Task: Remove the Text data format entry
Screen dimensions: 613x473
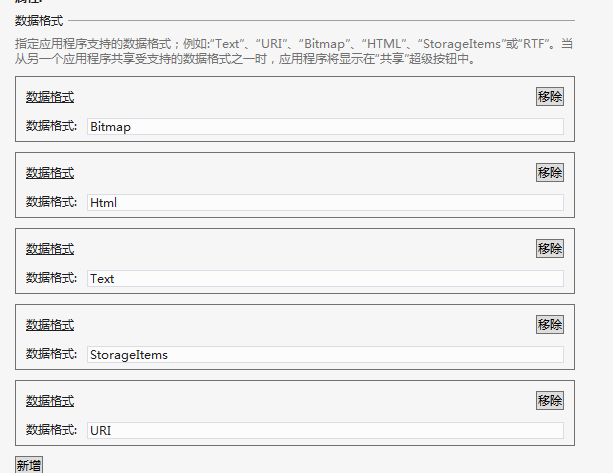Action: tap(550, 249)
